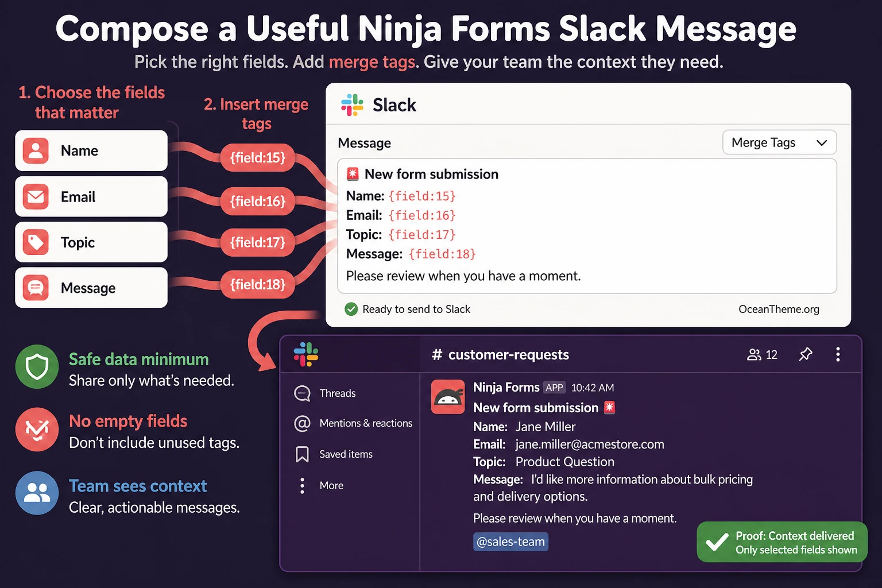Screen dimensions: 882x588
Task: Click the pin icon in channel header
Action: 806,354
